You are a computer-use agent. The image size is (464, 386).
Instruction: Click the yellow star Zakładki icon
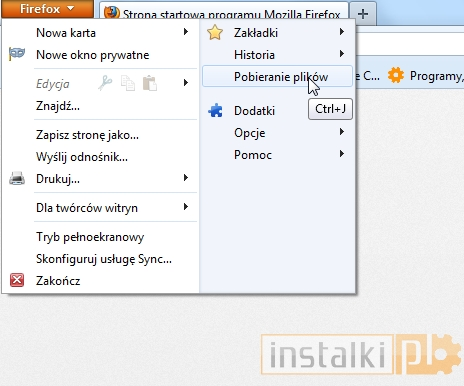(215, 32)
